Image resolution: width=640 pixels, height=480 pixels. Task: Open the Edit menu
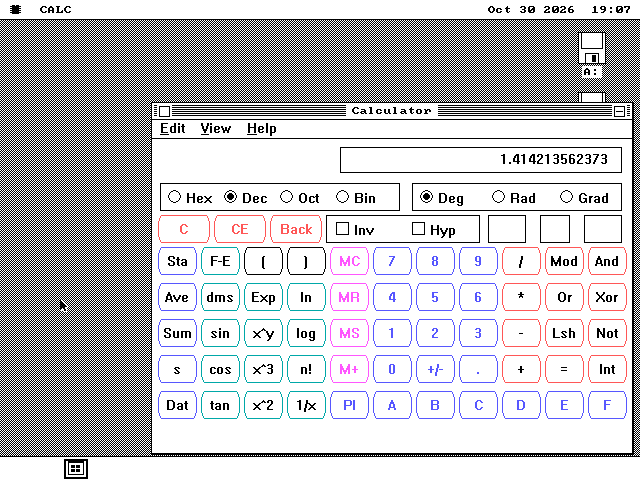pos(173,129)
